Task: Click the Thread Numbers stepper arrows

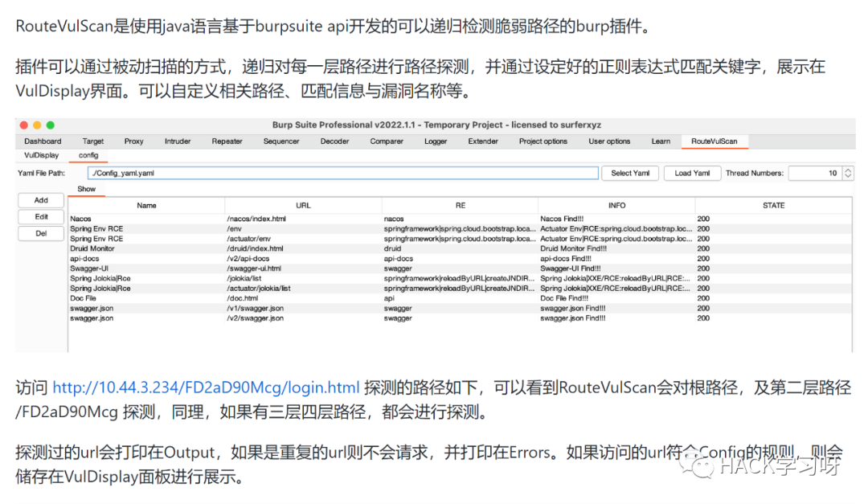Action: (848, 173)
